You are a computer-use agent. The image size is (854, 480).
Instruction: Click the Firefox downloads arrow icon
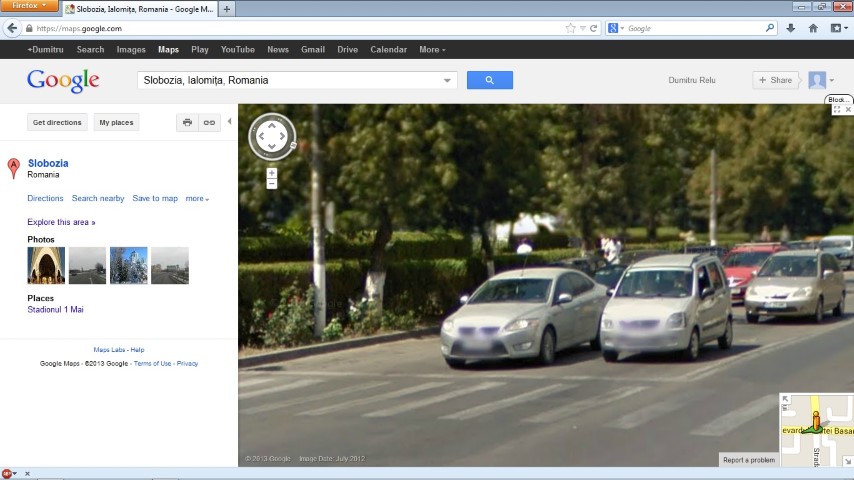coord(791,28)
